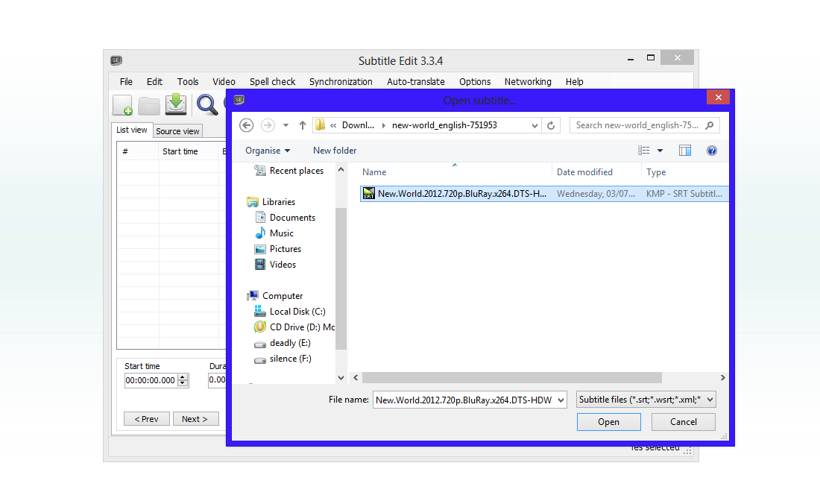Click the Next > button
This screenshot has width=820, height=504.
pos(195,419)
